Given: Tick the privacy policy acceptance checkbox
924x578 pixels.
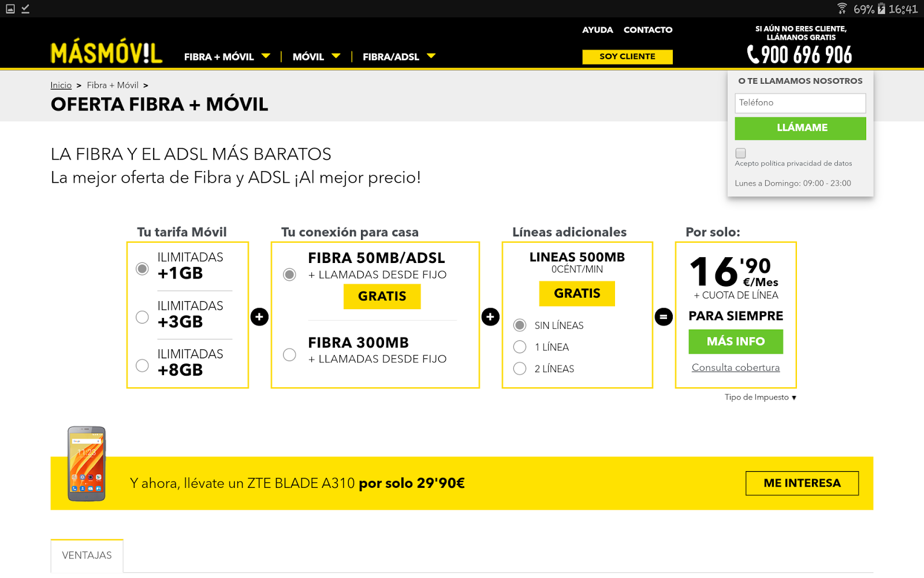Looking at the screenshot, I should point(740,153).
